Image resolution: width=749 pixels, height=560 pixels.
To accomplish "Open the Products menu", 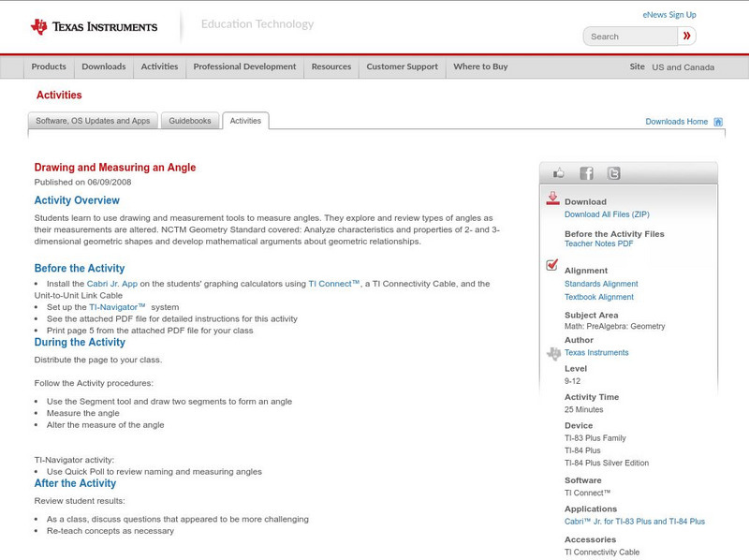I will coord(49,66).
